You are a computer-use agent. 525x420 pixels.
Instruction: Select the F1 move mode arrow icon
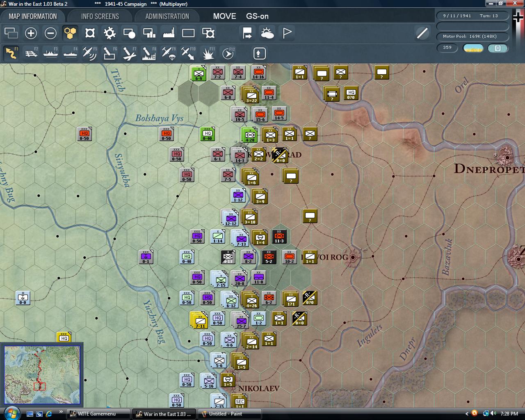click(x=11, y=53)
